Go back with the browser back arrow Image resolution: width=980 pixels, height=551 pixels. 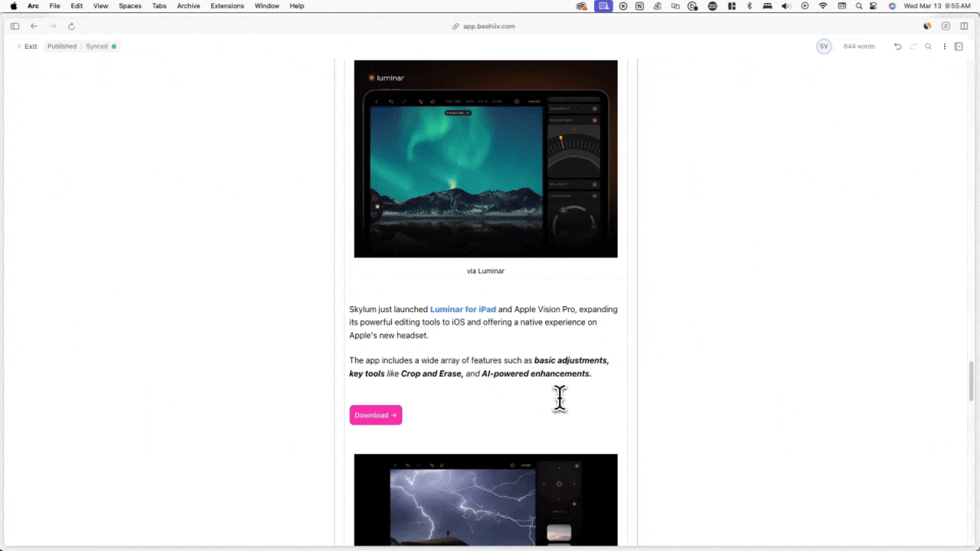34,26
